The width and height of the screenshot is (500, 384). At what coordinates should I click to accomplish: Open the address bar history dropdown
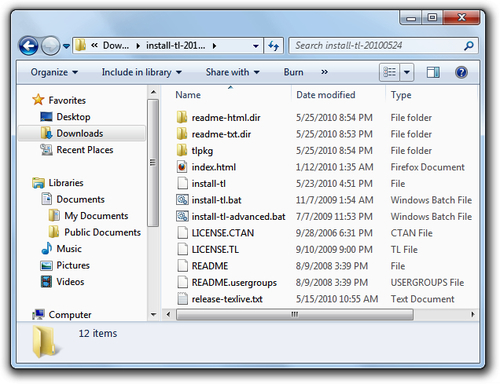(256, 46)
